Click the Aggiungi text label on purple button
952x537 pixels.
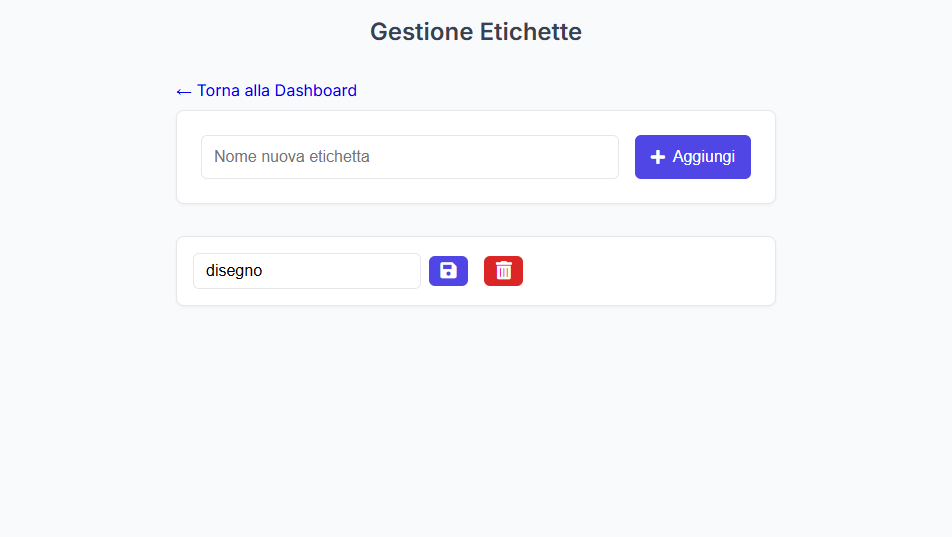click(704, 157)
